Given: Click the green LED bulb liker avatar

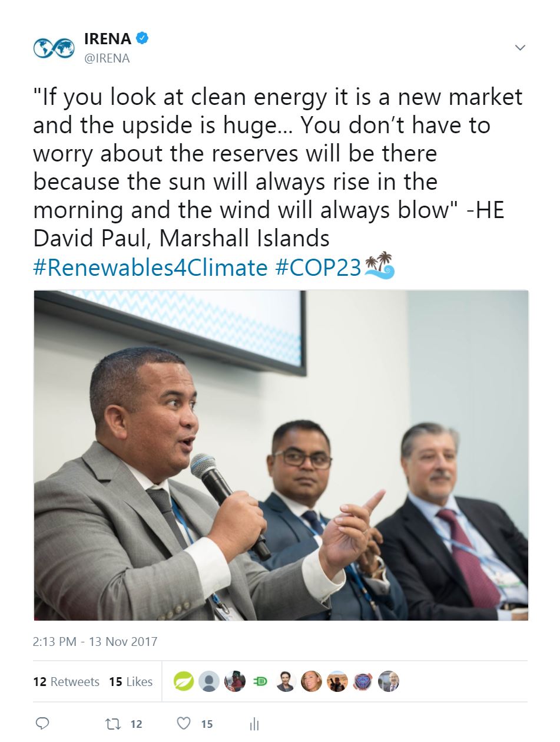Looking at the screenshot, I should click(x=260, y=681).
